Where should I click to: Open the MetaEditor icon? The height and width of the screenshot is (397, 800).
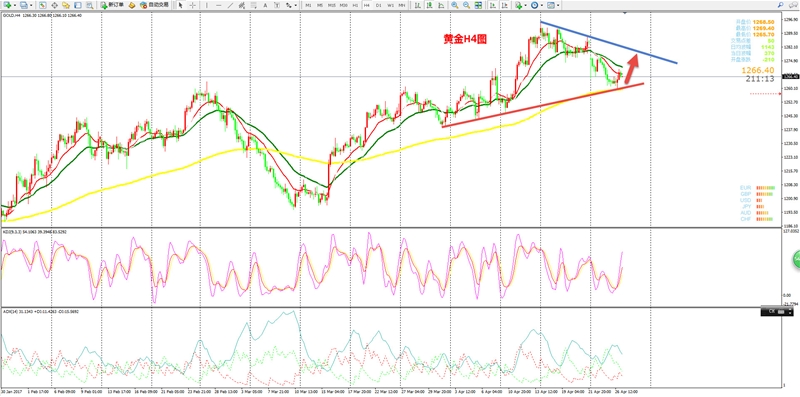132,5
